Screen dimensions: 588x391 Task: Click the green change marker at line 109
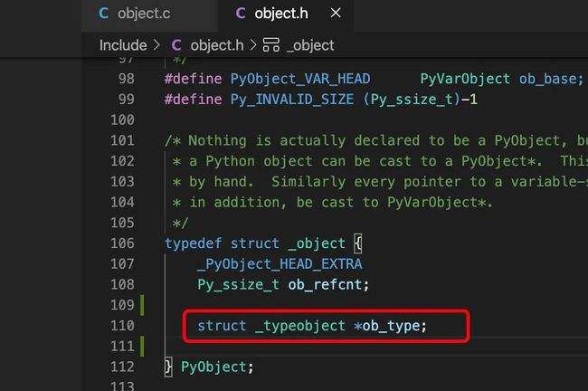coord(142,305)
